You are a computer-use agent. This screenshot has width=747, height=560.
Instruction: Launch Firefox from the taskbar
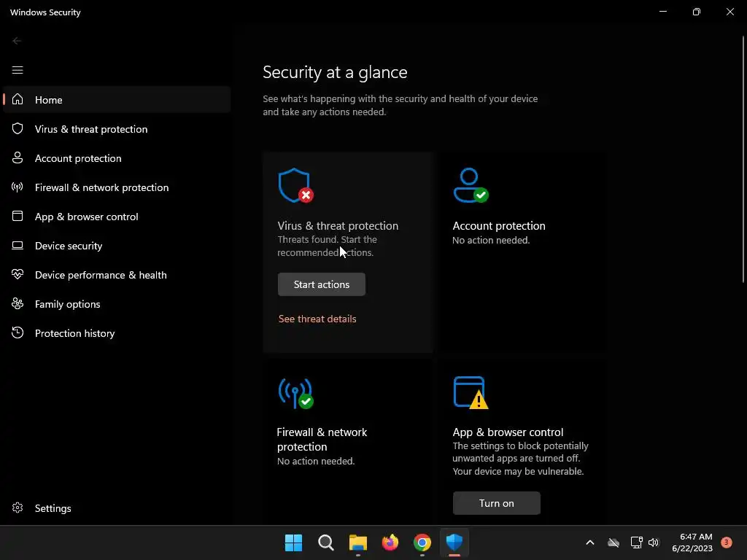click(390, 542)
